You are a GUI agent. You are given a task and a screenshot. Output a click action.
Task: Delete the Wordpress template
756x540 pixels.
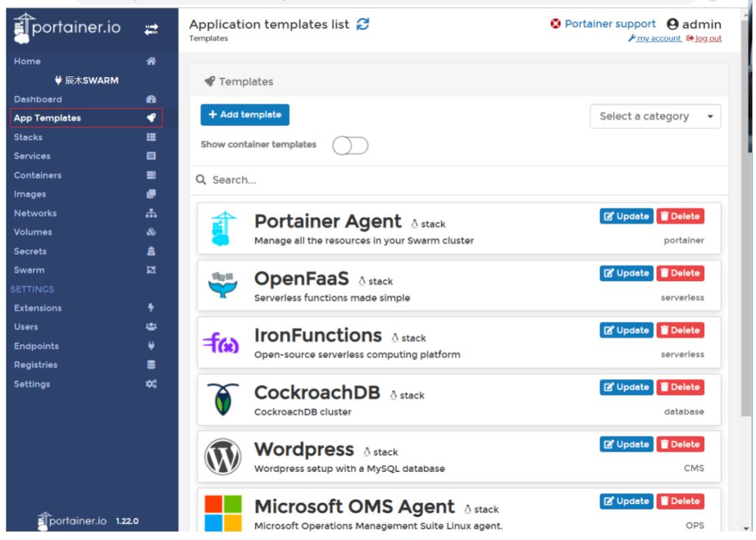tap(680, 445)
